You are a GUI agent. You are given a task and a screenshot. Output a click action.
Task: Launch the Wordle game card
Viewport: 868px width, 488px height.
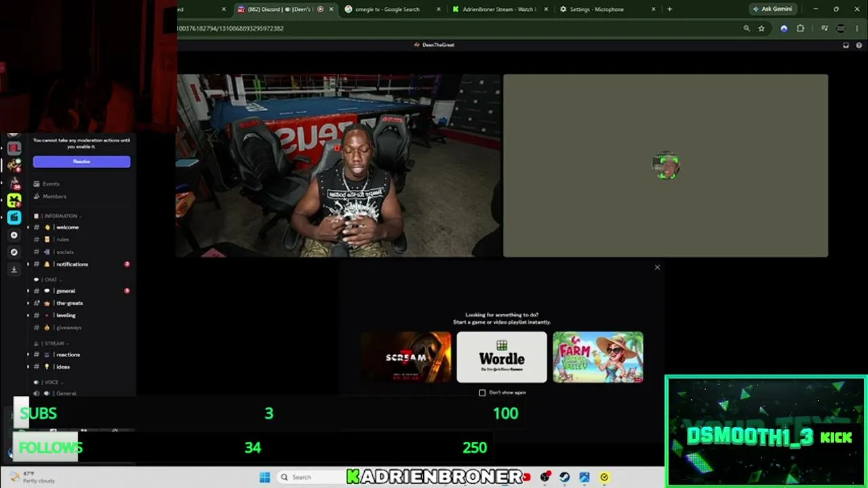pos(502,357)
